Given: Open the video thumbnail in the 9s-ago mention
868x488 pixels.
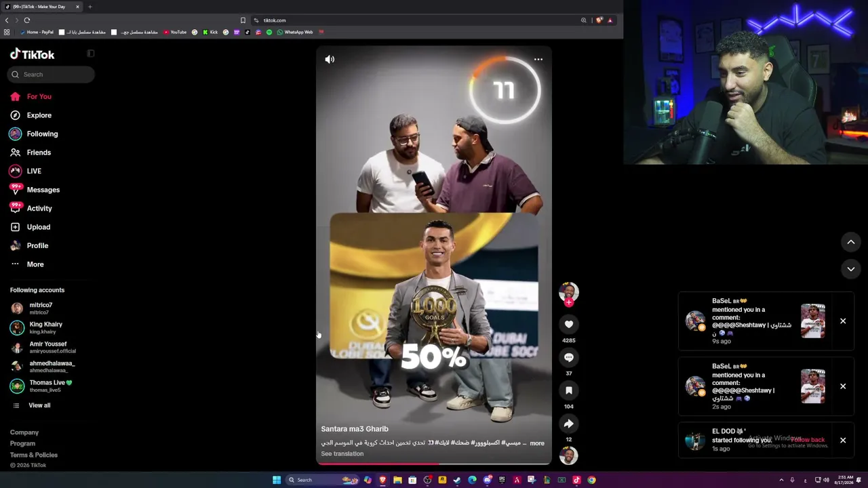Looking at the screenshot, I should coord(813,321).
